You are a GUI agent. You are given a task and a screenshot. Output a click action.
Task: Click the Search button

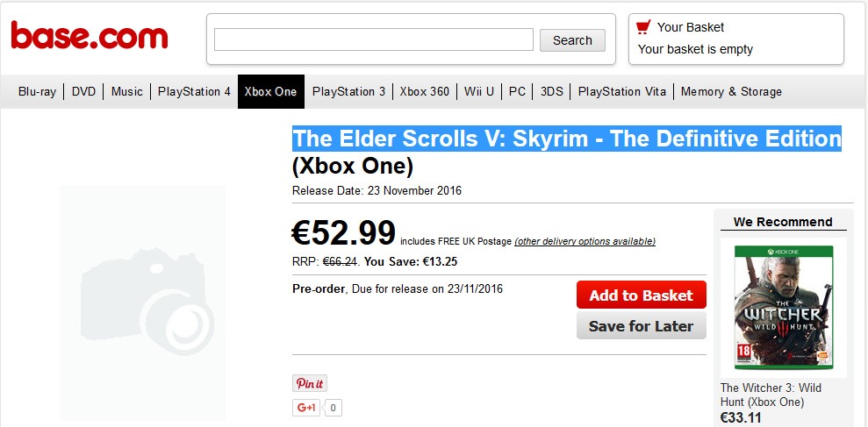pyautogui.click(x=572, y=40)
